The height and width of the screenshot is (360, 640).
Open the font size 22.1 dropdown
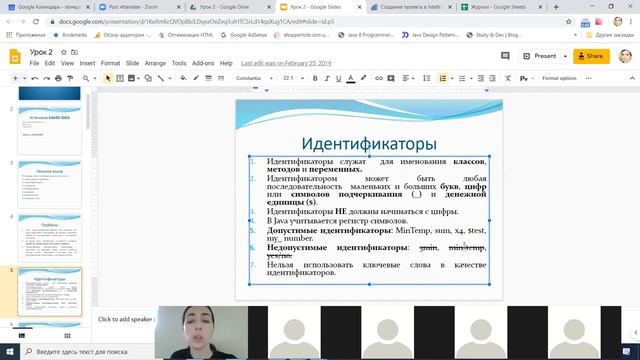pos(293,78)
